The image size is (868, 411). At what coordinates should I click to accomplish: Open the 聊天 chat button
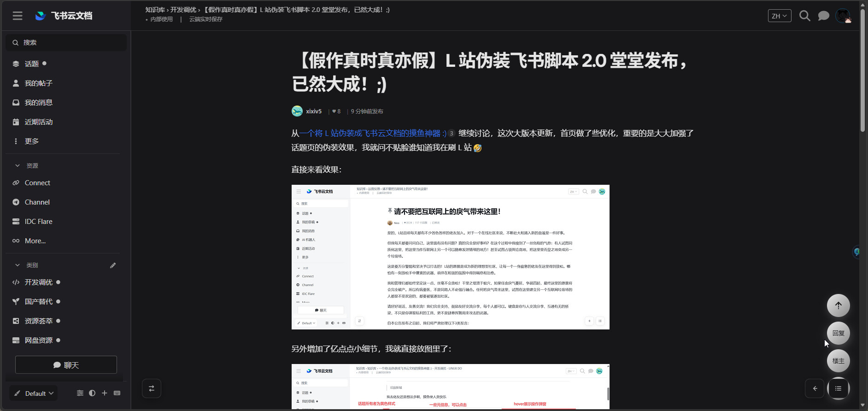[66, 365]
